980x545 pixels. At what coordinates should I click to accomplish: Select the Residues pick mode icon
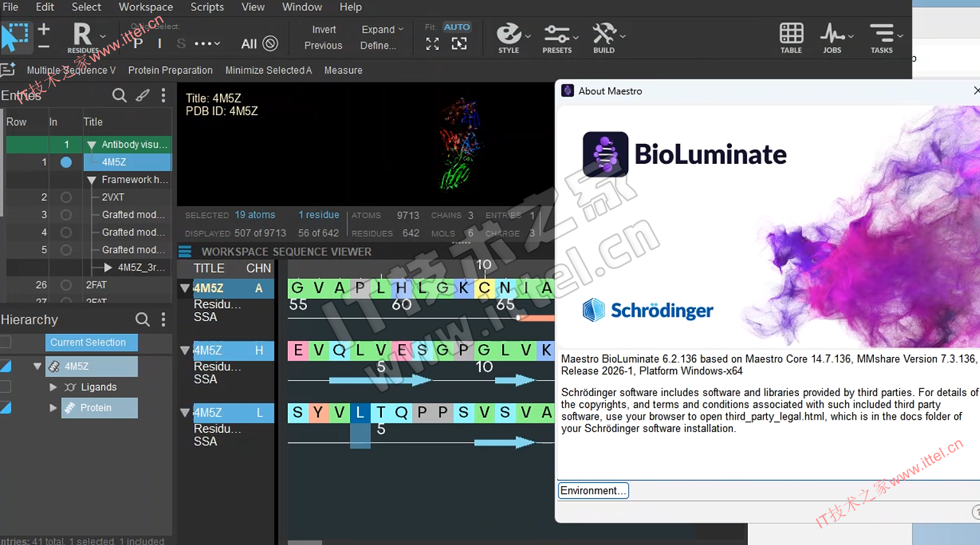coord(83,37)
